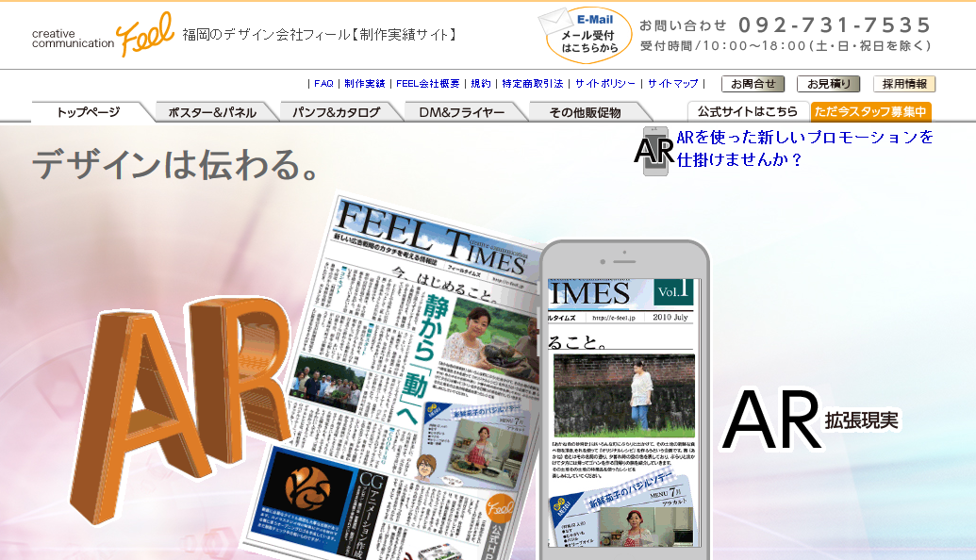Click the AR smartphone icon beside promotion link
976x560 pixels.
coord(654,151)
